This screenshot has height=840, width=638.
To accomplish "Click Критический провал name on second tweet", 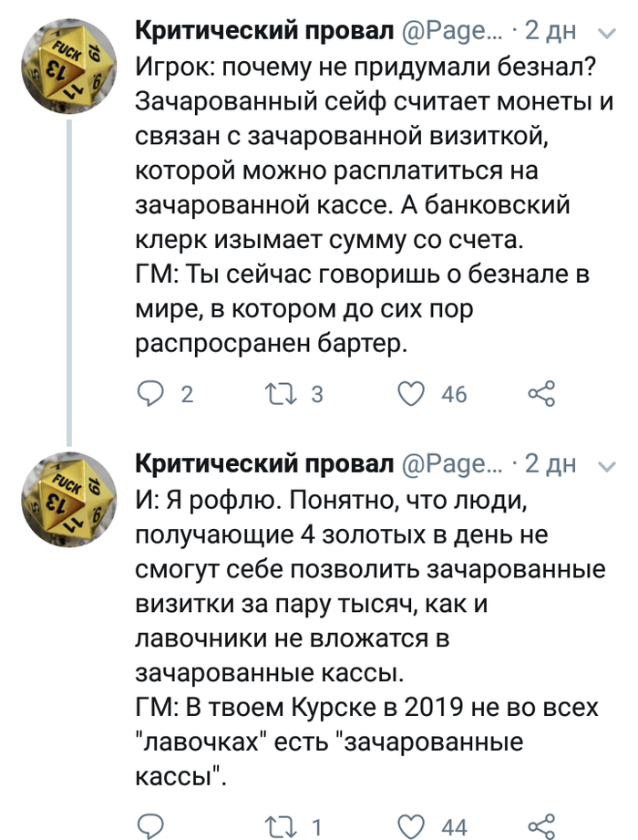I will [264, 463].
